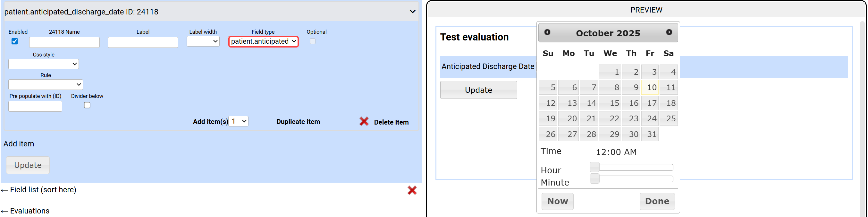
Task: Open the Field type dropdown
Action: point(263,41)
